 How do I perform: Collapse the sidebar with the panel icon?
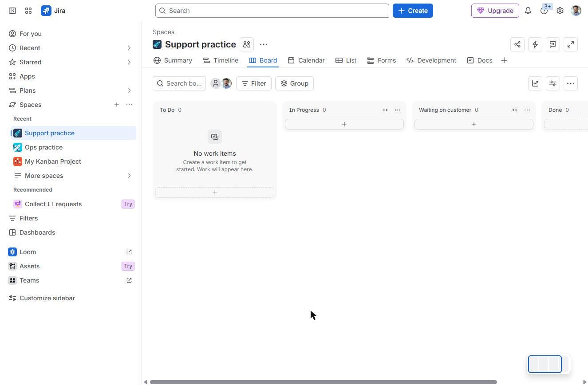[x=12, y=11]
